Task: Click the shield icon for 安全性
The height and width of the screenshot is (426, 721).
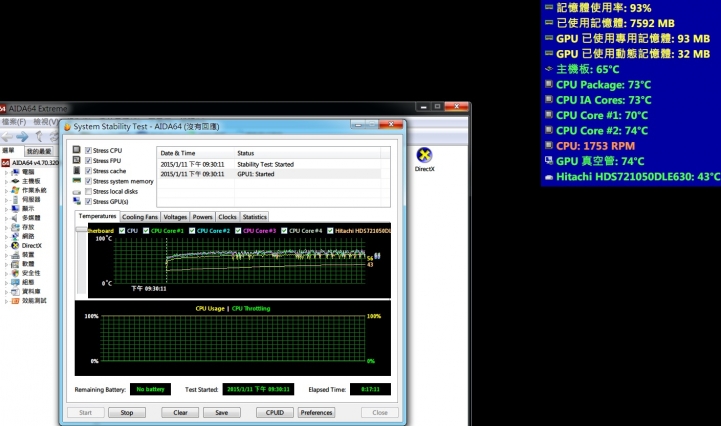Action: 15,273
